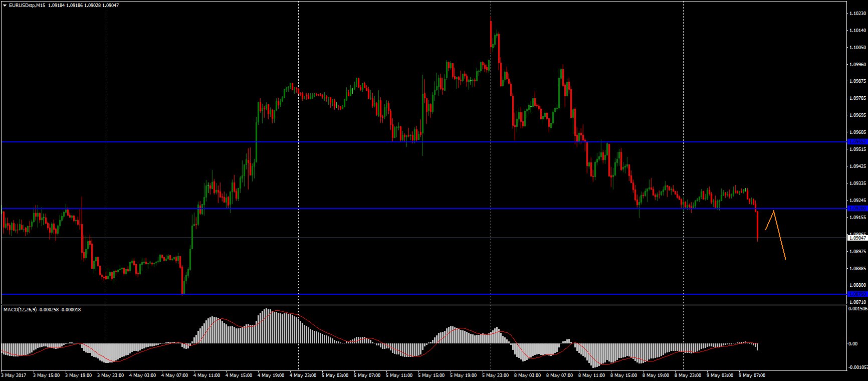Click the chart menu triangle beside EURUSDstp
Screen dimensions: 868x381
[x=5, y=5]
